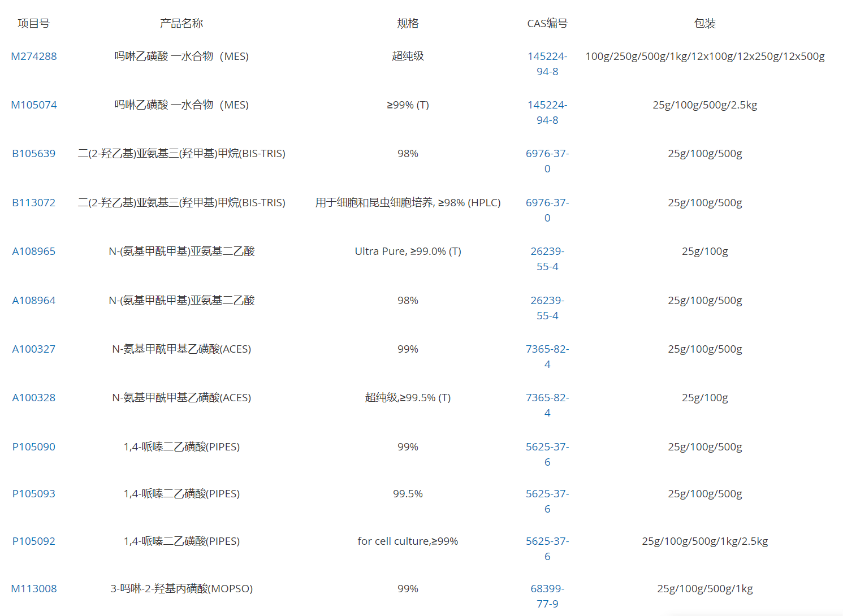The width and height of the screenshot is (843, 616).
Task: Select ACES product name in A100328 row
Action: tap(181, 398)
